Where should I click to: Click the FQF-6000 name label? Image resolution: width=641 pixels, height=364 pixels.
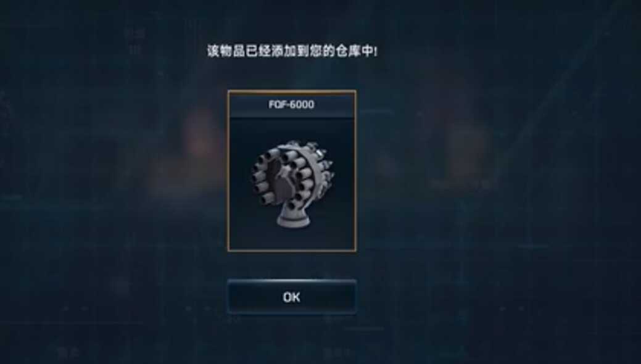(291, 105)
